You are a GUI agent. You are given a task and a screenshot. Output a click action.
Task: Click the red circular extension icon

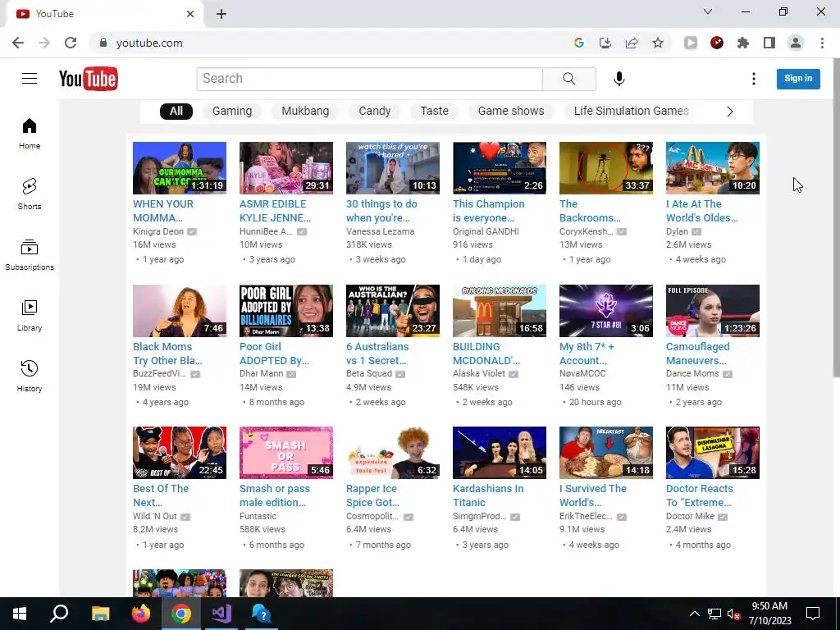(x=717, y=43)
